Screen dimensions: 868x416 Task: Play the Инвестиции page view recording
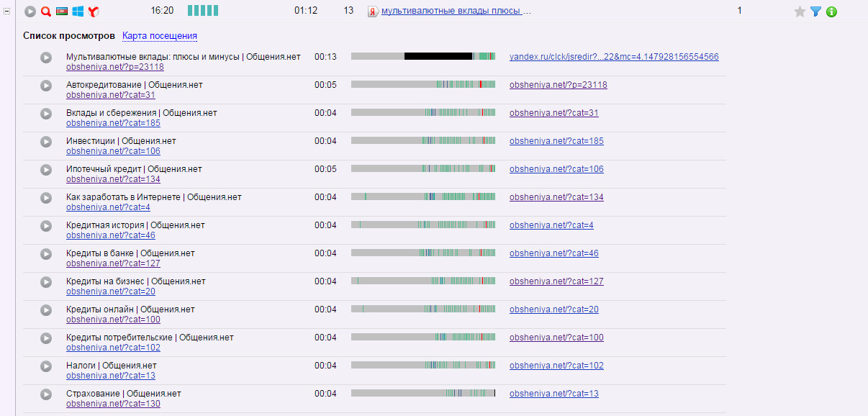(x=46, y=142)
